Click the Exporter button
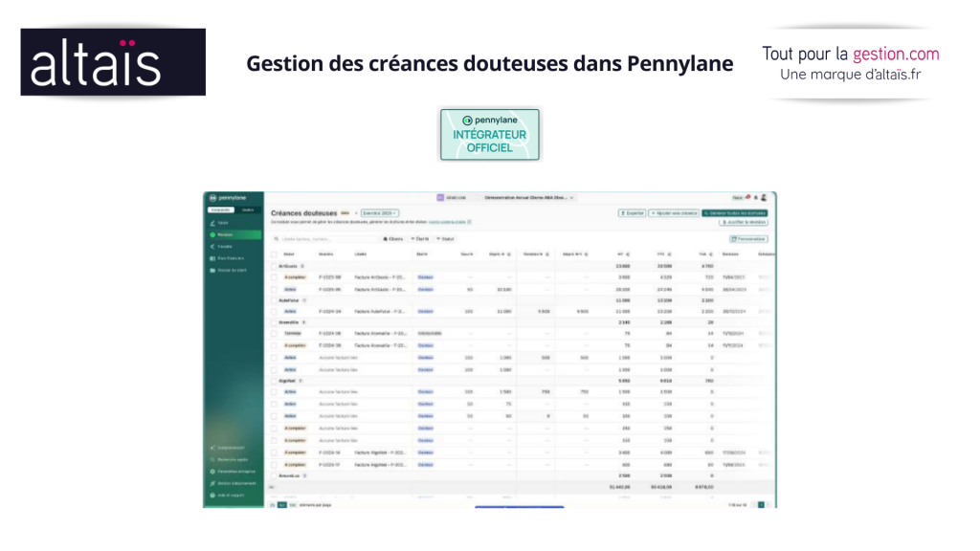This screenshot has height=551, width=980. point(632,213)
